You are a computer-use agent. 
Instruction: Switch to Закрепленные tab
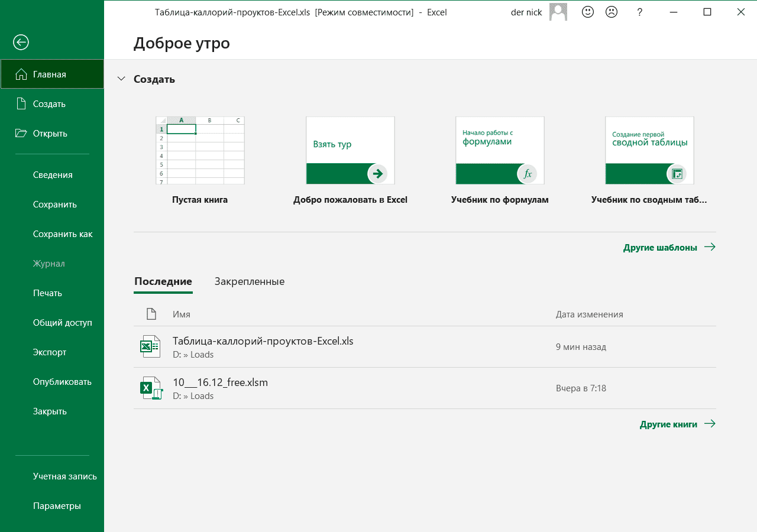(250, 281)
